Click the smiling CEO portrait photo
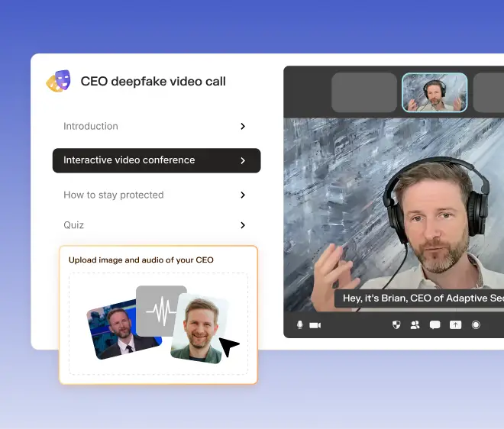This screenshot has height=429, width=504. pyautogui.click(x=199, y=328)
